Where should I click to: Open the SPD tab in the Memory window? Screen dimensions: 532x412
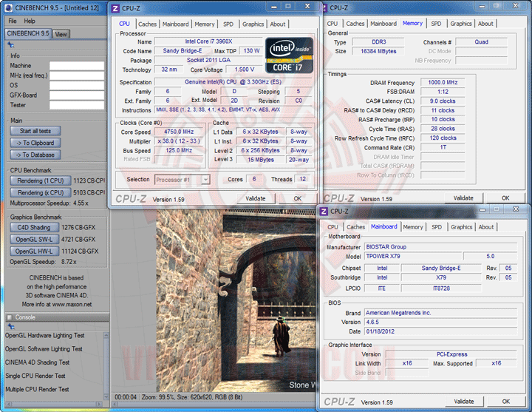pyautogui.click(x=436, y=24)
